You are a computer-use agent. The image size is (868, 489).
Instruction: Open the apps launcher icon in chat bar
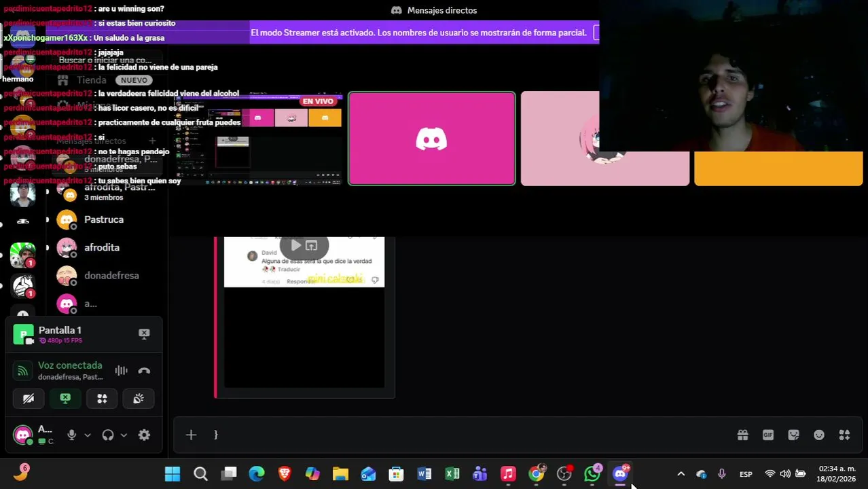(844, 435)
